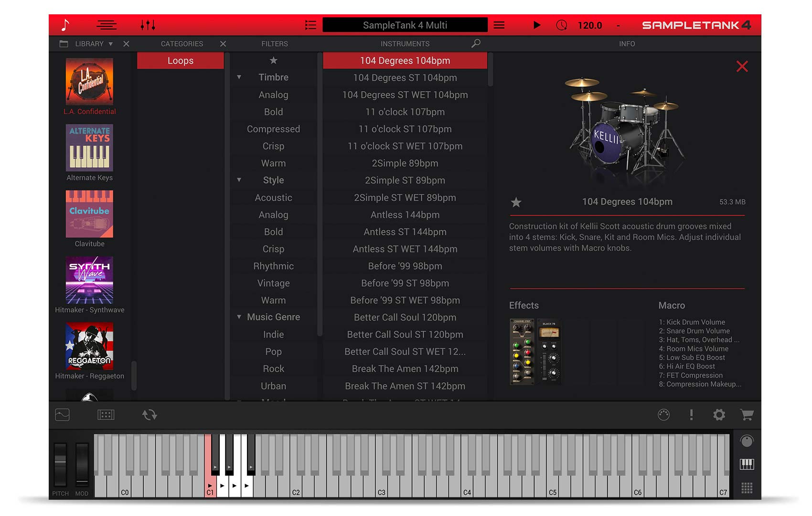Image resolution: width=812 pixels, height=516 pixels.
Task: Toggle the favorites star filter
Action: [x=273, y=61]
